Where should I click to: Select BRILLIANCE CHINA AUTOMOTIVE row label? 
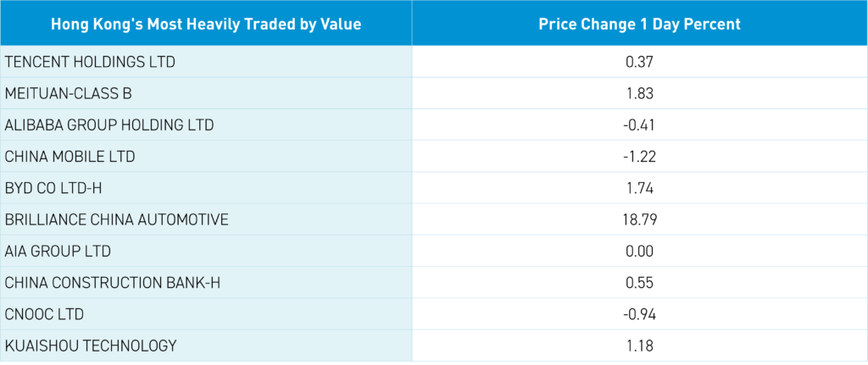117,219
